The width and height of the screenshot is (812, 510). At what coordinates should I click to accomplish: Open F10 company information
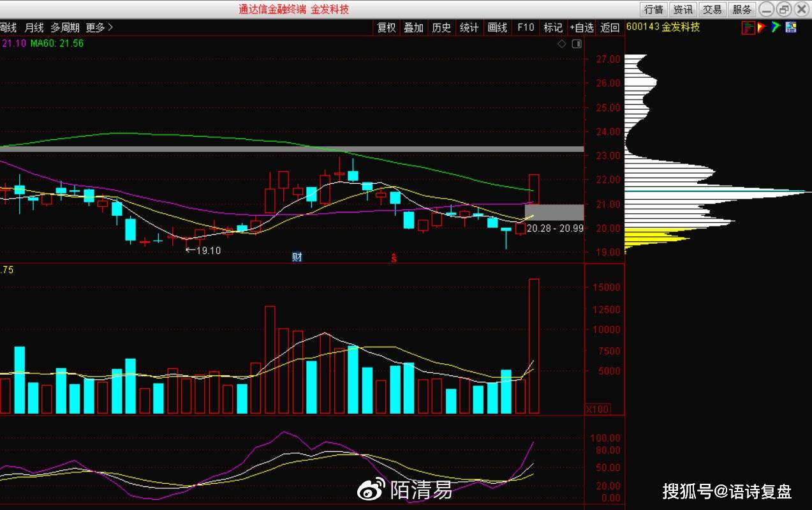click(x=526, y=27)
